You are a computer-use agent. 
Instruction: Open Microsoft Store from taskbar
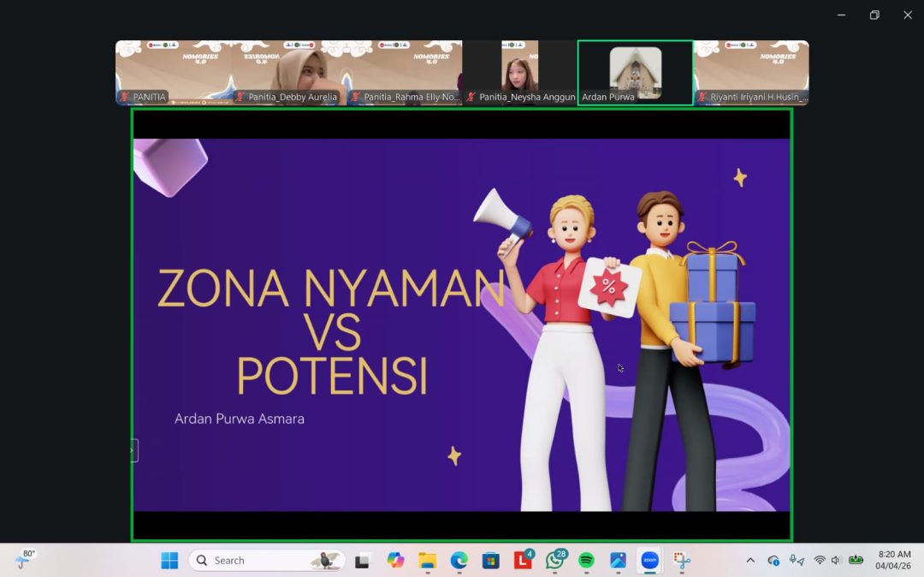(491, 561)
